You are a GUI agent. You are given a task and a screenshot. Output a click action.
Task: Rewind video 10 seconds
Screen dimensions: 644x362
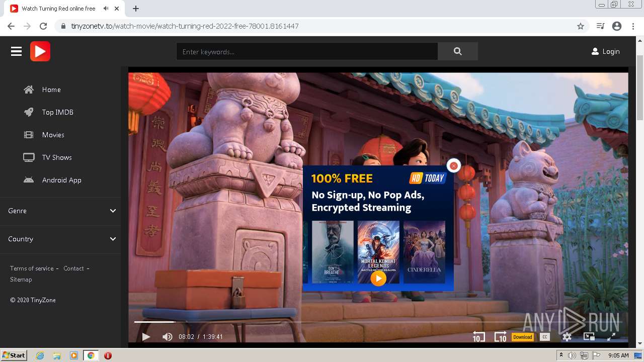[x=478, y=337]
